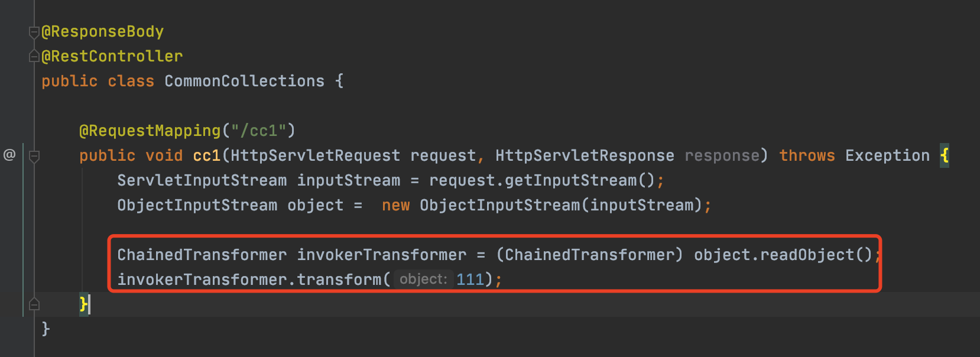This screenshot has height=357, width=980.
Task: Click the CommonCollections class name
Action: 244,81
